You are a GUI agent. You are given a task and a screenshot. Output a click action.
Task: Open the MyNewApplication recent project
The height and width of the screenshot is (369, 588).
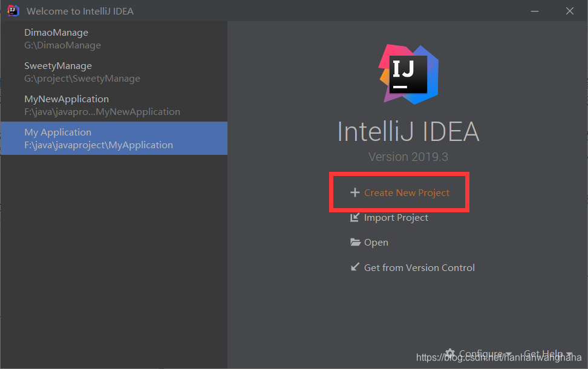[x=114, y=105]
